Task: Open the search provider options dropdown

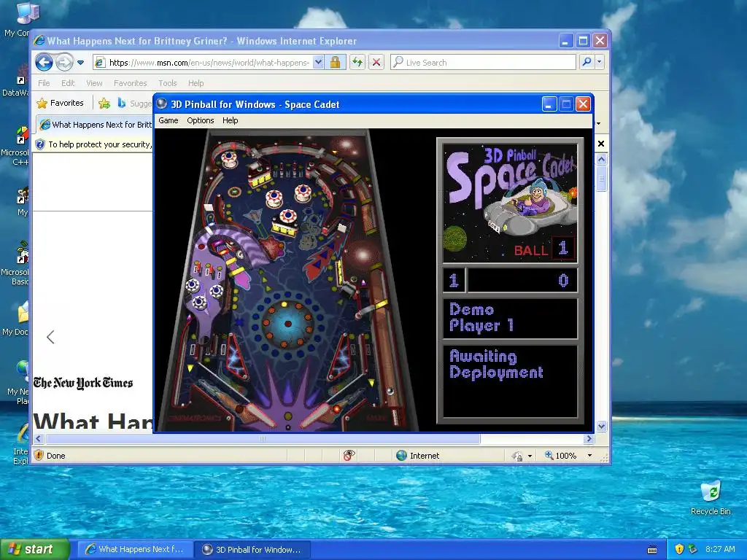Action: click(600, 63)
